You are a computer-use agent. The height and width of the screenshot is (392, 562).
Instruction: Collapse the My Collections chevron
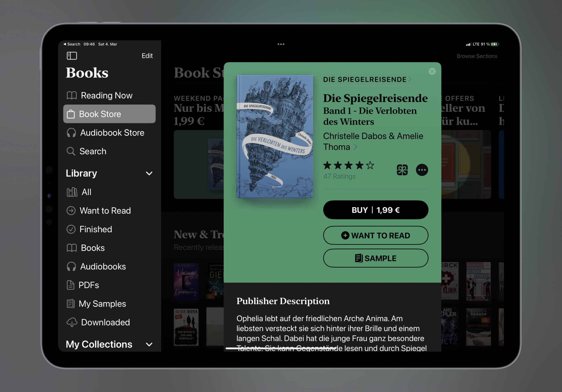pyautogui.click(x=149, y=345)
